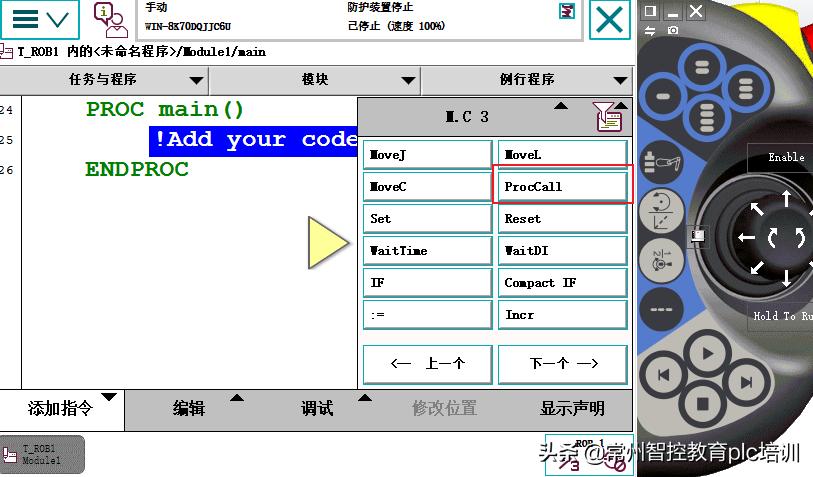Select the PROC main() line
Image resolution: width=813 pixels, height=477 pixels.
[x=164, y=110]
